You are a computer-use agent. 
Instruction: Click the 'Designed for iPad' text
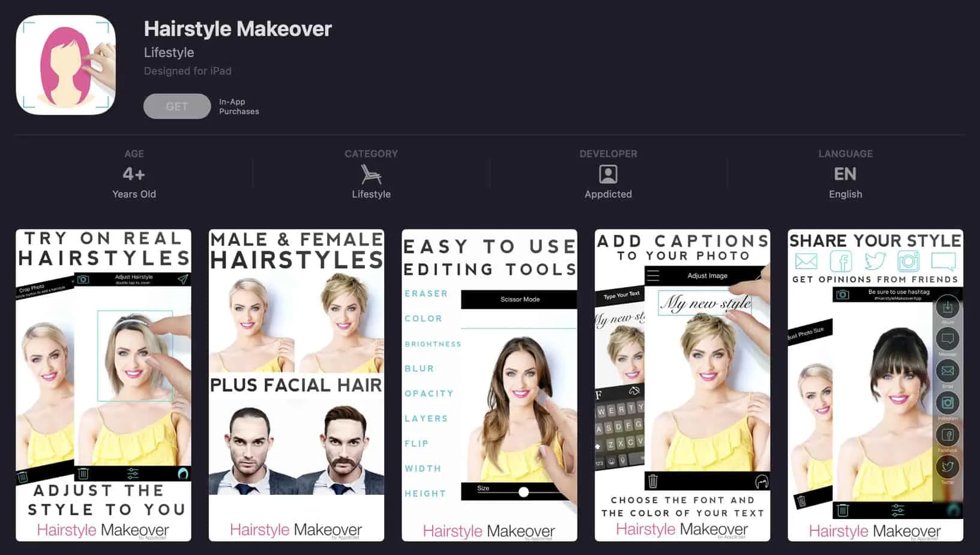(x=187, y=71)
